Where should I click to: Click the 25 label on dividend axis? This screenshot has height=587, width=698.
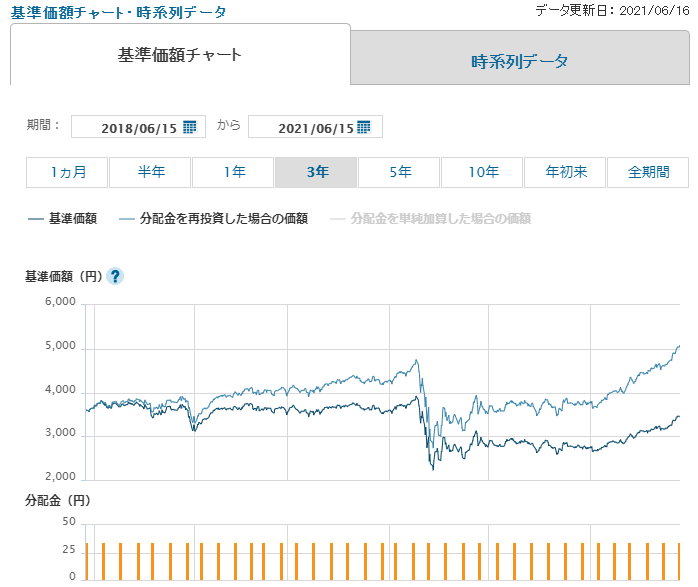coord(69,550)
